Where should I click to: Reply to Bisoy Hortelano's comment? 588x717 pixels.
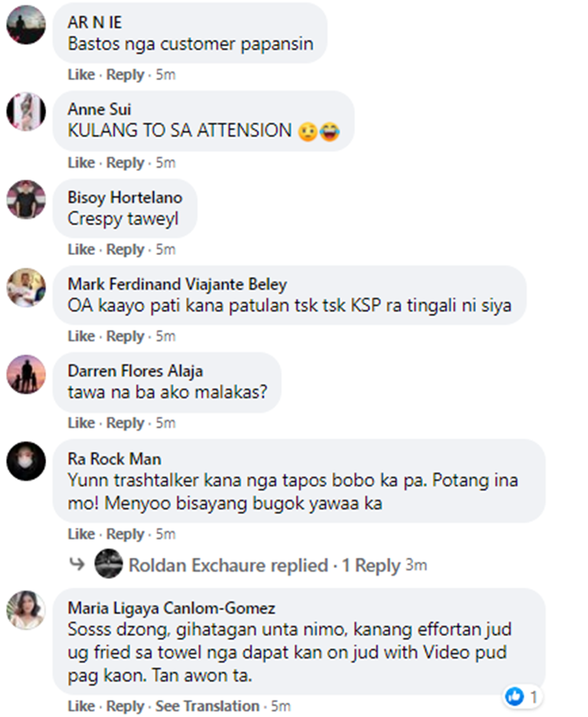click(x=125, y=250)
